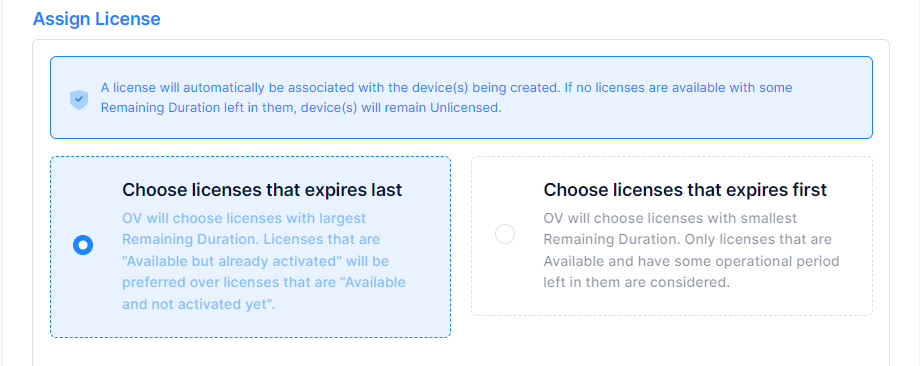Image resolution: width=920 pixels, height=366 pixels.
Task: Click the 'Assign License' section heading
Action: 96,19
